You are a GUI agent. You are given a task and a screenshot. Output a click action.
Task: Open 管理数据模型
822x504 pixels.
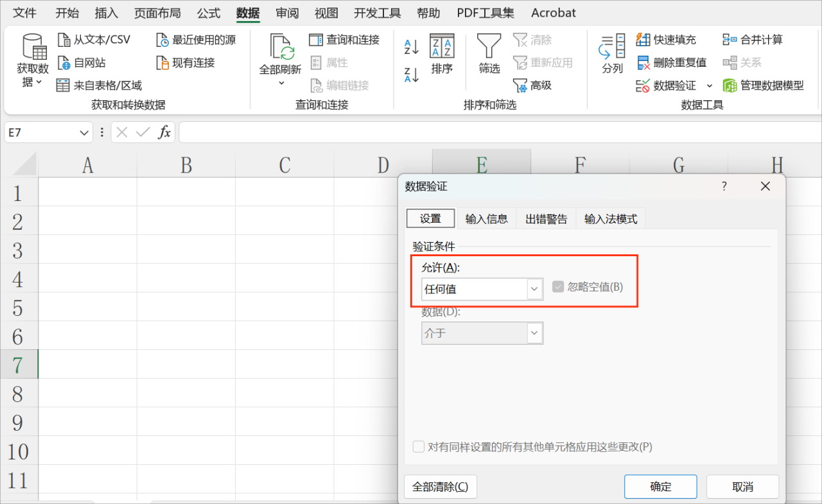[763, 85]
